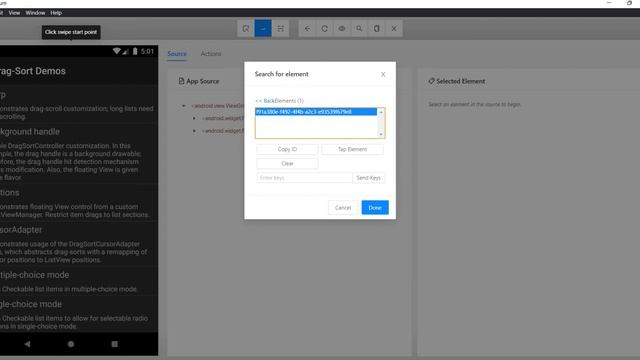Close the Search for element dialog

click(x=383, y=74)
